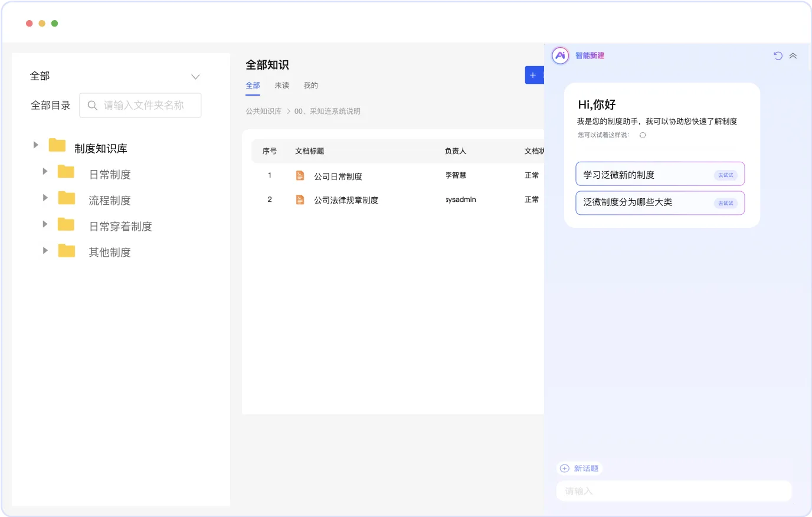Expand the 流程制度 tree node
Viewport: 812px width, 517px height.
pos(45,197)
